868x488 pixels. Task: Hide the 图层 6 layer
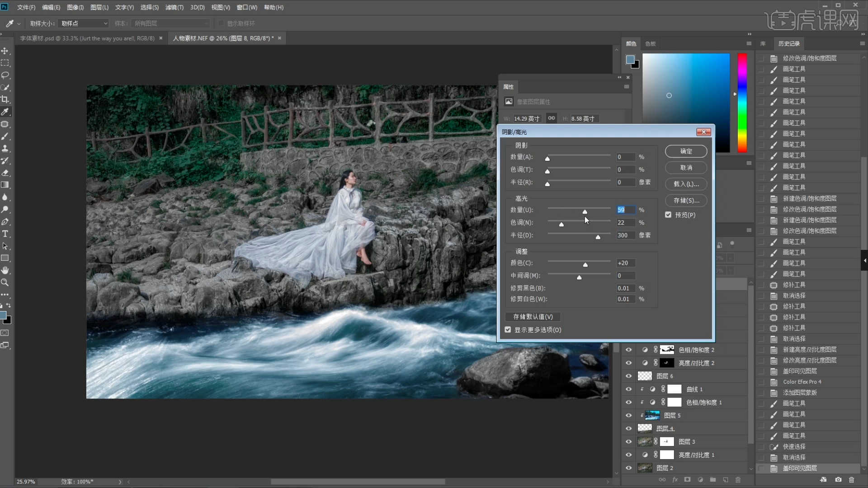coord(628,376)
